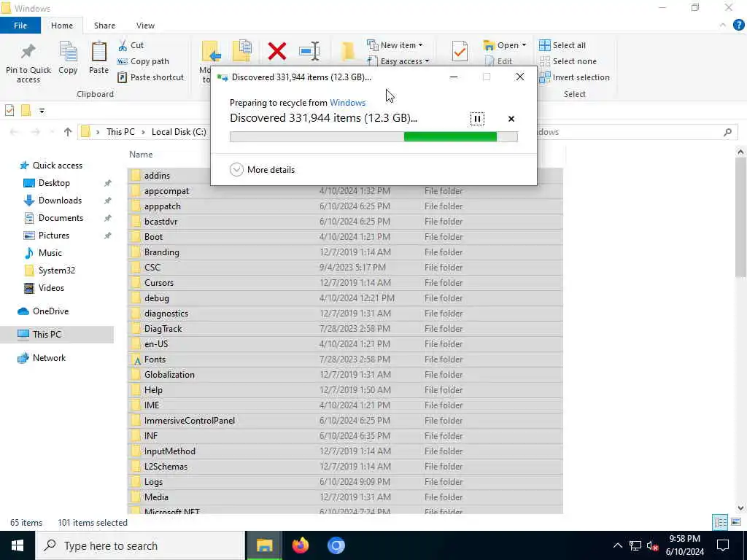Select the DiagTrack folder row
The height and width of the screenshot is (560, 747).
[x=345, y=329]
